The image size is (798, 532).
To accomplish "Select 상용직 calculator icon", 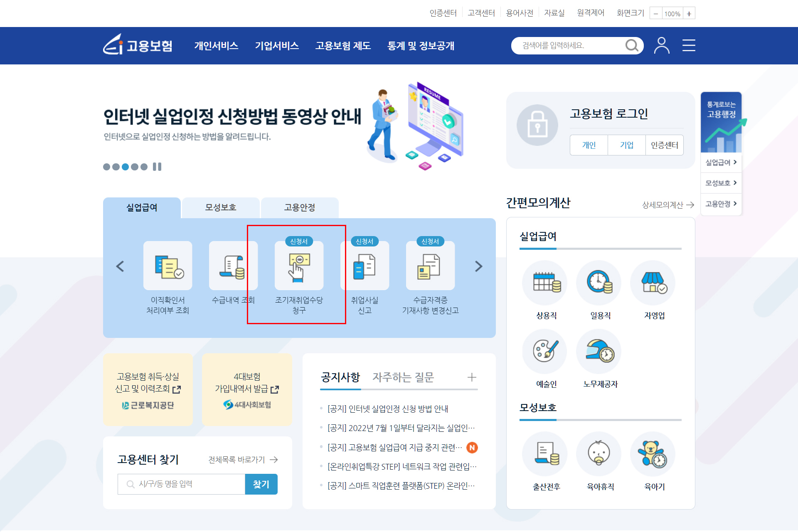I will click(546, 283).
